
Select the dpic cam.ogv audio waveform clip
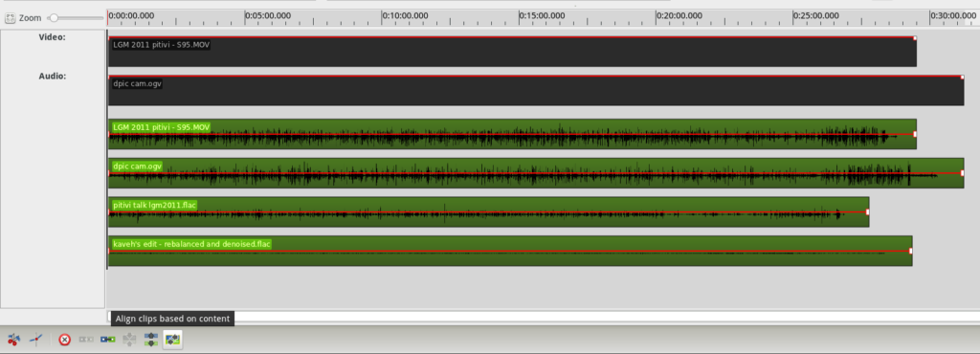(x=536, y=173)
